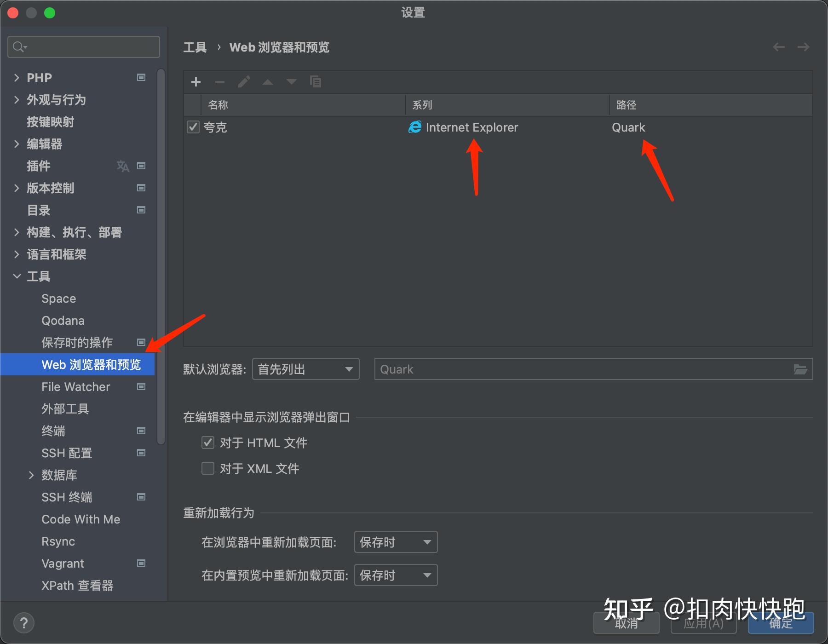Click the add browser plus icon

tap(196, 82)
